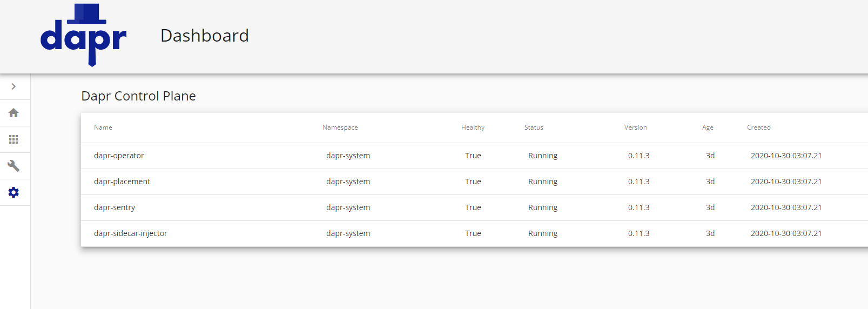Click version 0.11.3 in dapr-sidecar-injector row
Image resolution: width=868 pixels, height=309 pixels.
[639, 233]
